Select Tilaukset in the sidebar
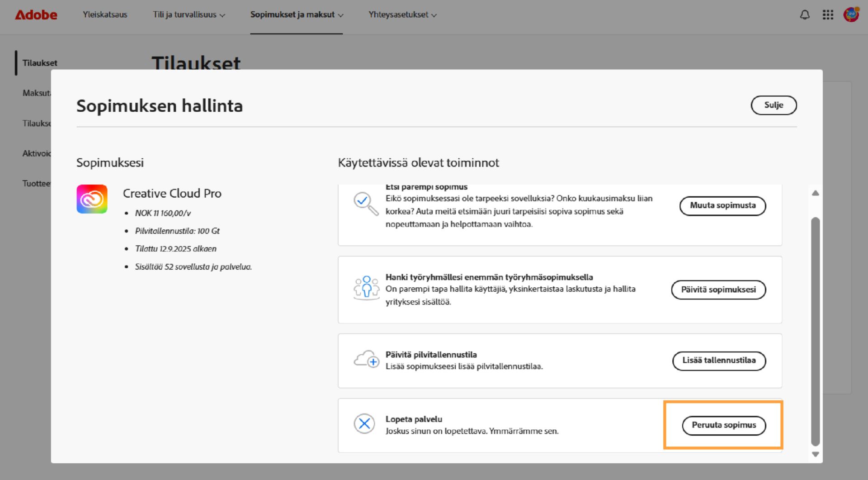 coord(39,63)
